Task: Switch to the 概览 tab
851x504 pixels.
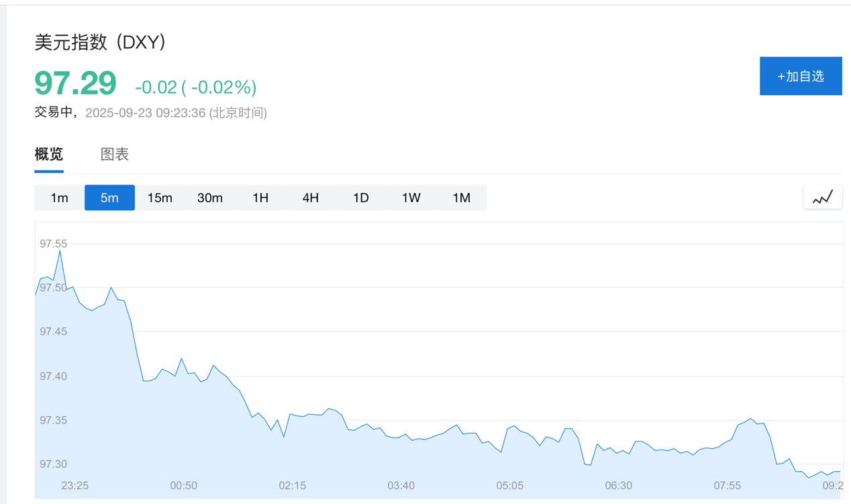Action: point(49,154)
